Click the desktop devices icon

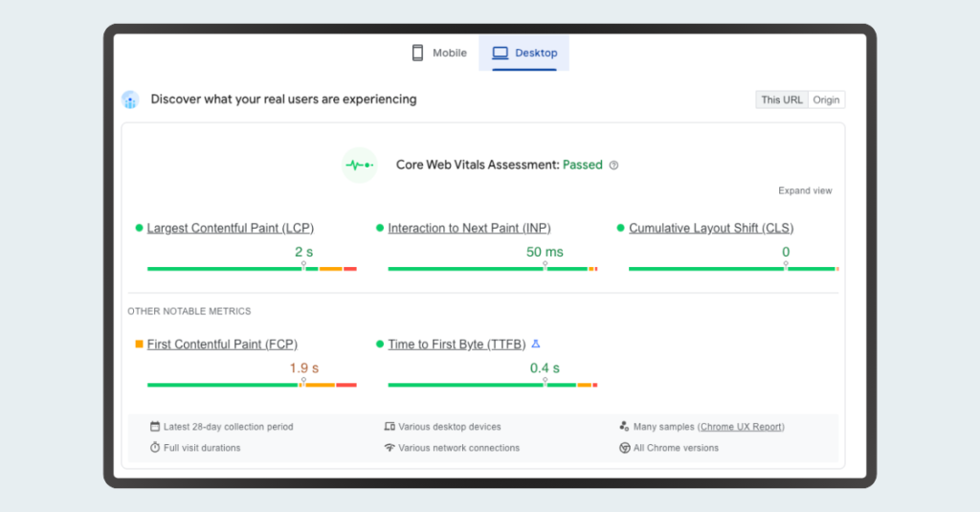tap(390, 427)
